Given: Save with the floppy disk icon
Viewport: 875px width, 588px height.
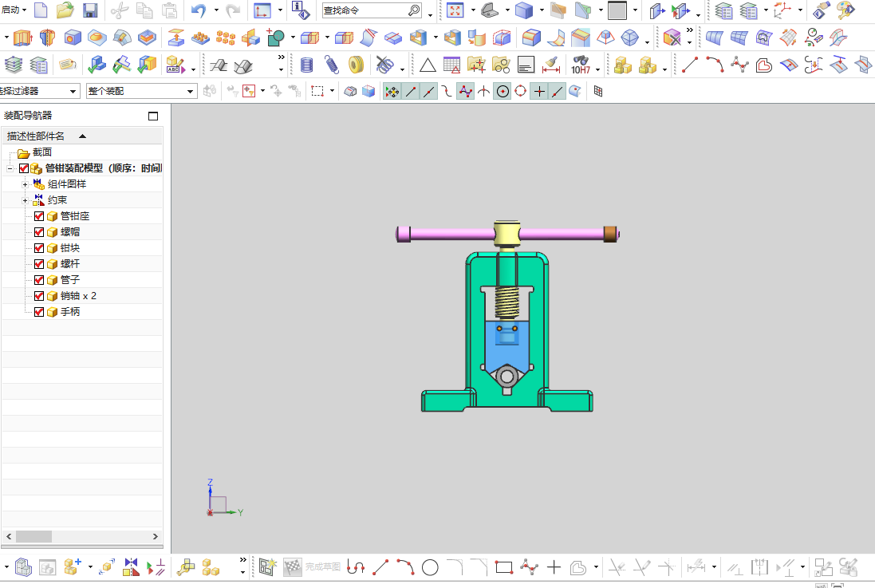Looking at the screenshot, I should [x=90, y=10].
